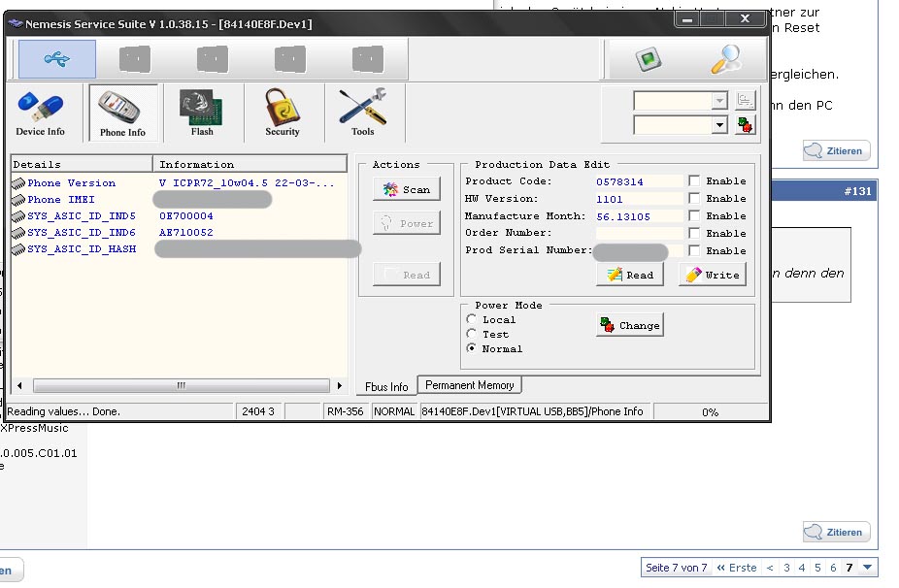Enable the Manufacture Month checkbox
Image resolution: width=899 pixels, height=588 pixels.
(694, 215)
